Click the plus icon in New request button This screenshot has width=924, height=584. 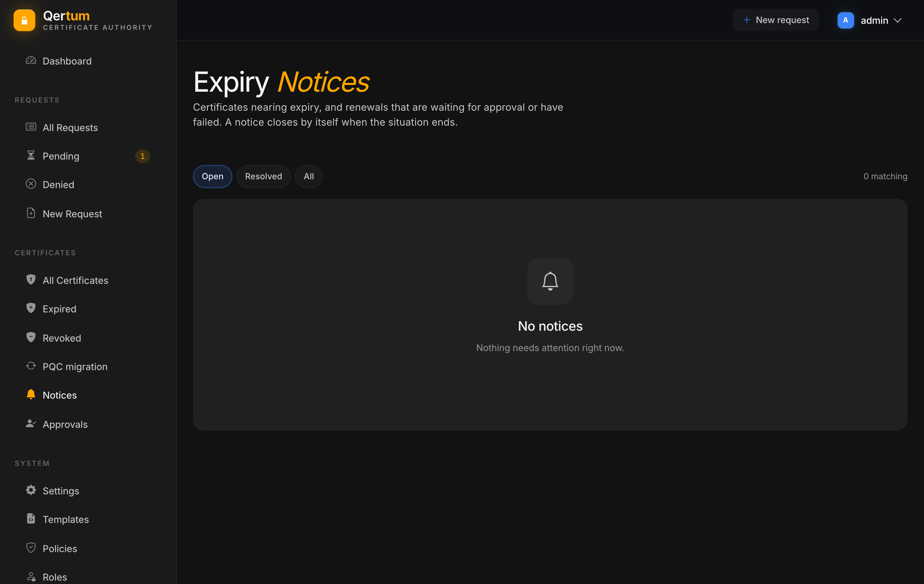[x=746, y=20]
